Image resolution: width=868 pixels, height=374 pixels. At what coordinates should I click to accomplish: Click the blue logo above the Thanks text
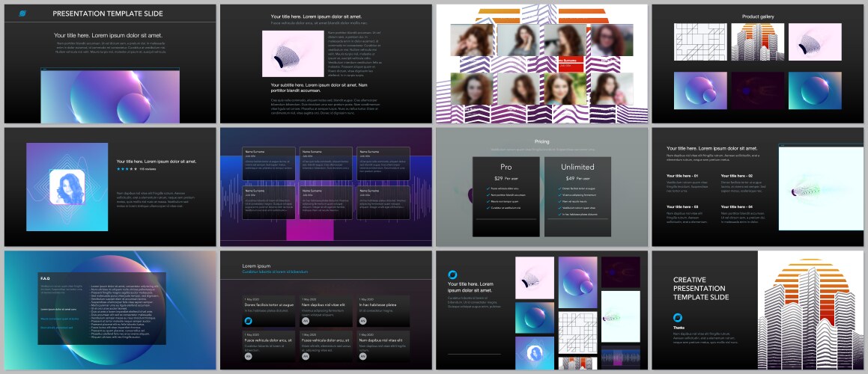tap(678, 316)
